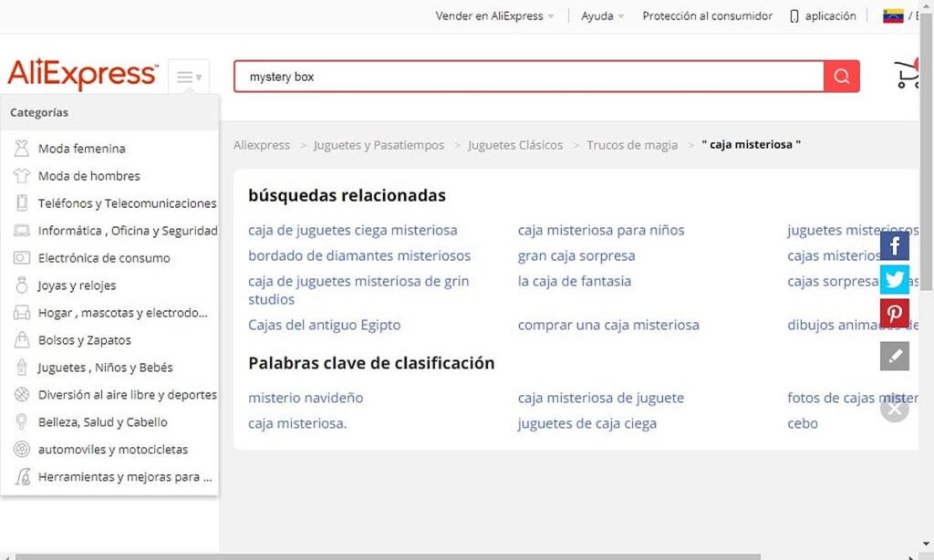The image size is (934, 560).
Task: Select Moda de hombres category
Action: [x=88, y=176]
